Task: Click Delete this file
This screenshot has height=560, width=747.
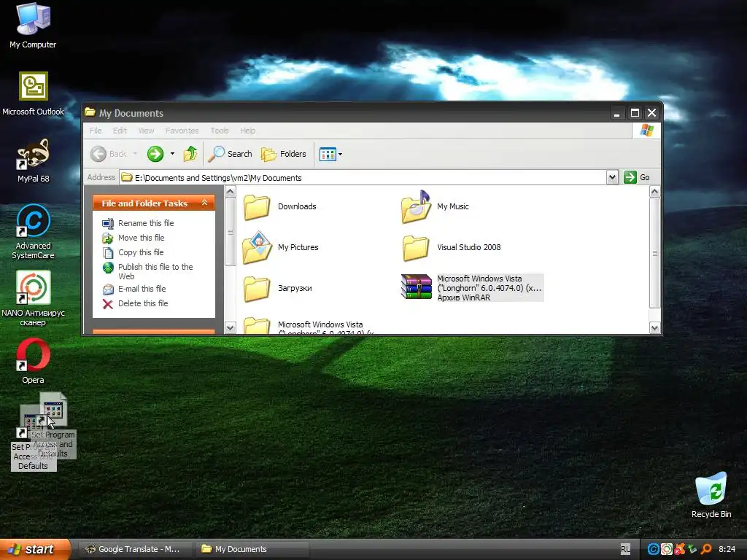Action: (135, 303)
